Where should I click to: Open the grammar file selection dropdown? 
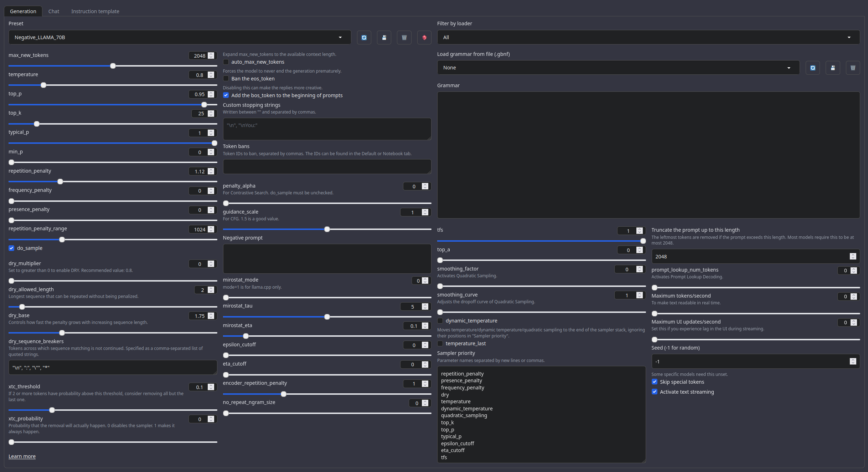[x=618, y=67]
